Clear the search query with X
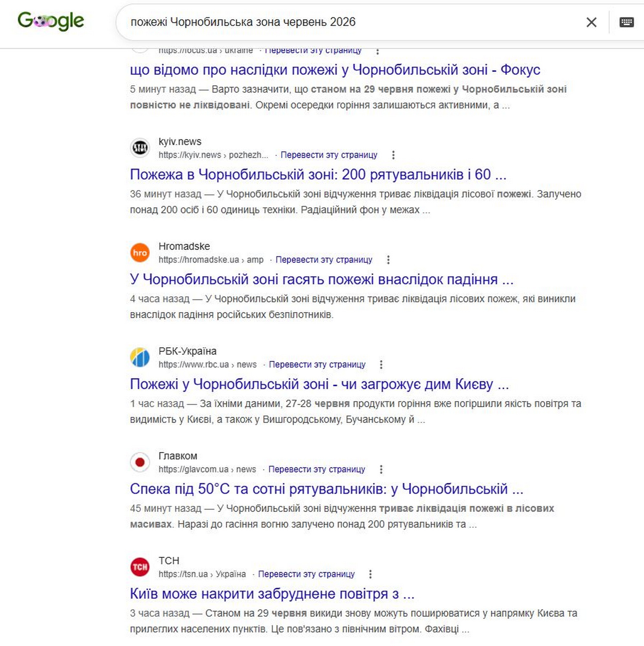 591,22
